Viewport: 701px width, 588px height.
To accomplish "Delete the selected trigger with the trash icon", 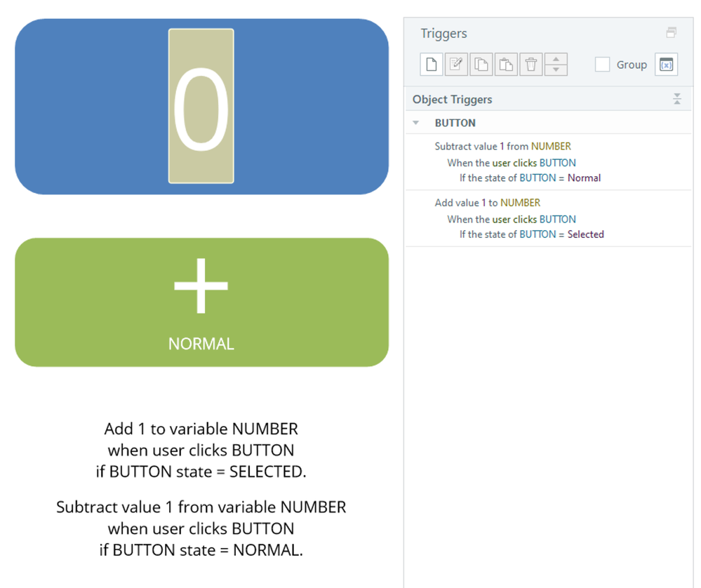I will tap(531, 65).
